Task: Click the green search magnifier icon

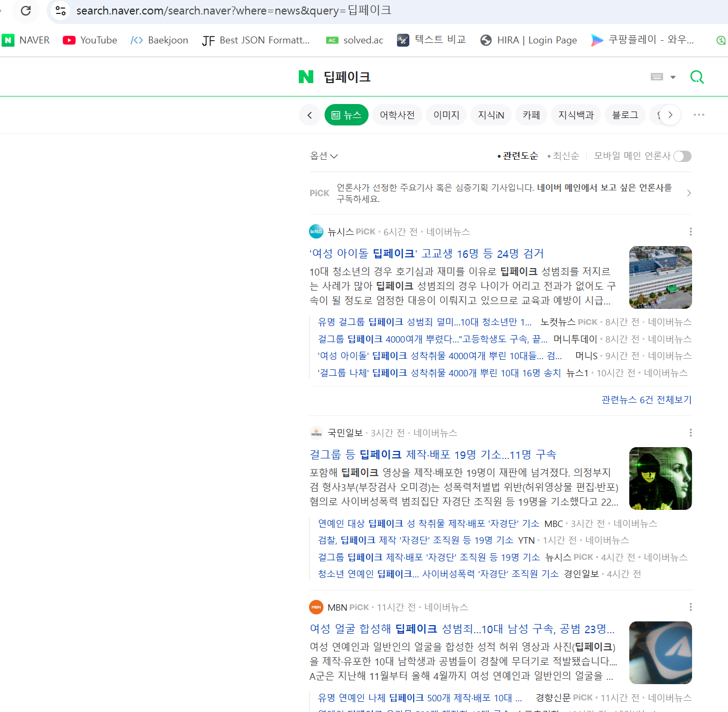Action: click(697, 77)
